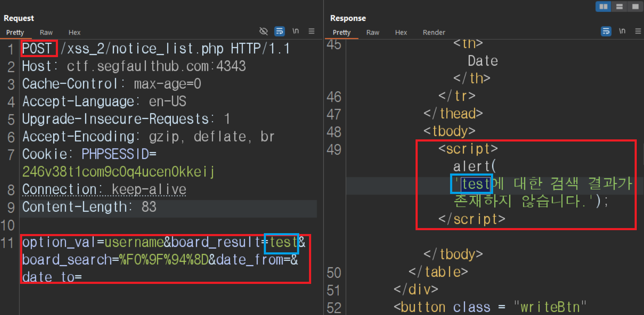
Task: Click the Content-Length: 83 line
Action: (90, 207)
